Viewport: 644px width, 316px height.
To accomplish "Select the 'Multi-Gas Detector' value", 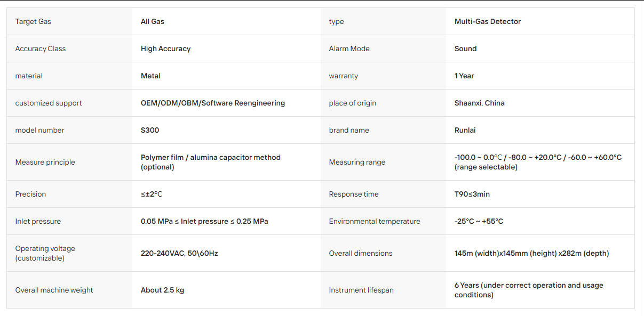I will coord(488,22).
